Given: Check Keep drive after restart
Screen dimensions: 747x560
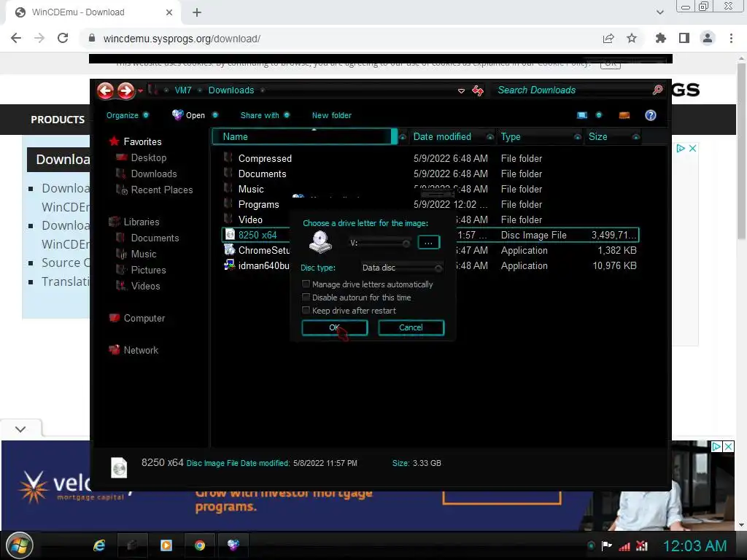Looking at the screenshot, I should (x=306, y=310).
